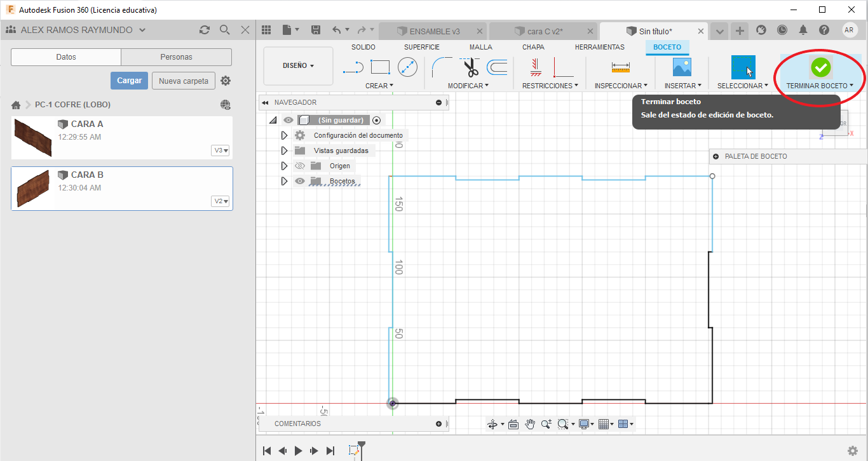Apply the Horizontal/Vertical constraint tool
Image resolution: width=868 pixels, height=461 pixels.
535,67
